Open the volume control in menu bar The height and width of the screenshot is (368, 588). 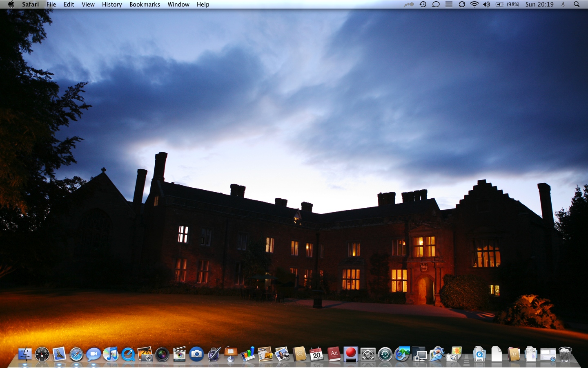[x=486, y=4]
